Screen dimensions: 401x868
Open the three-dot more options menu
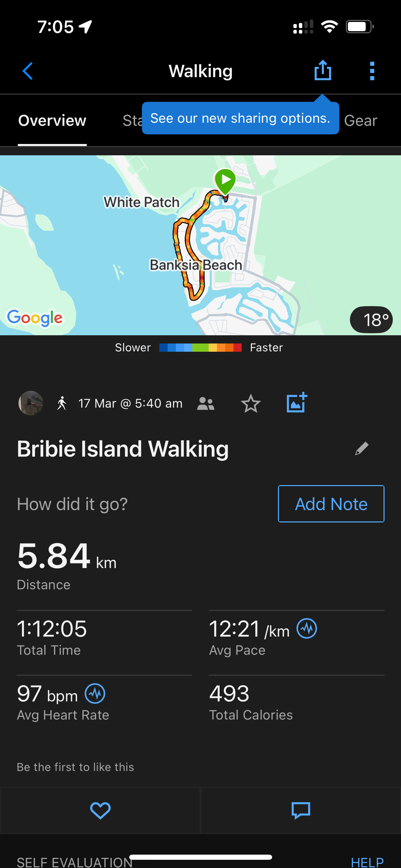[x=372, y=71]
